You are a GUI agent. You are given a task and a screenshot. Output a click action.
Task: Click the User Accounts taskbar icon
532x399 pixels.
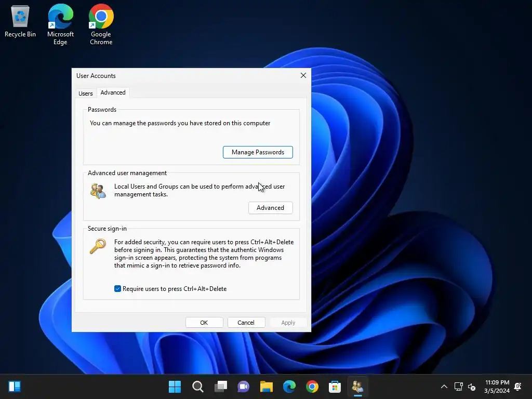pyautogui.click(x=357, y=387)
